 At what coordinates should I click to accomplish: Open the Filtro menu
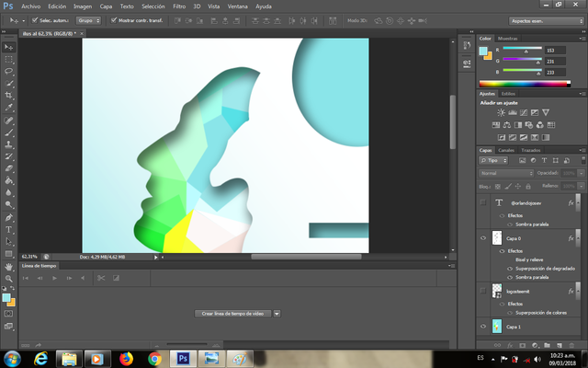(179, 6)
